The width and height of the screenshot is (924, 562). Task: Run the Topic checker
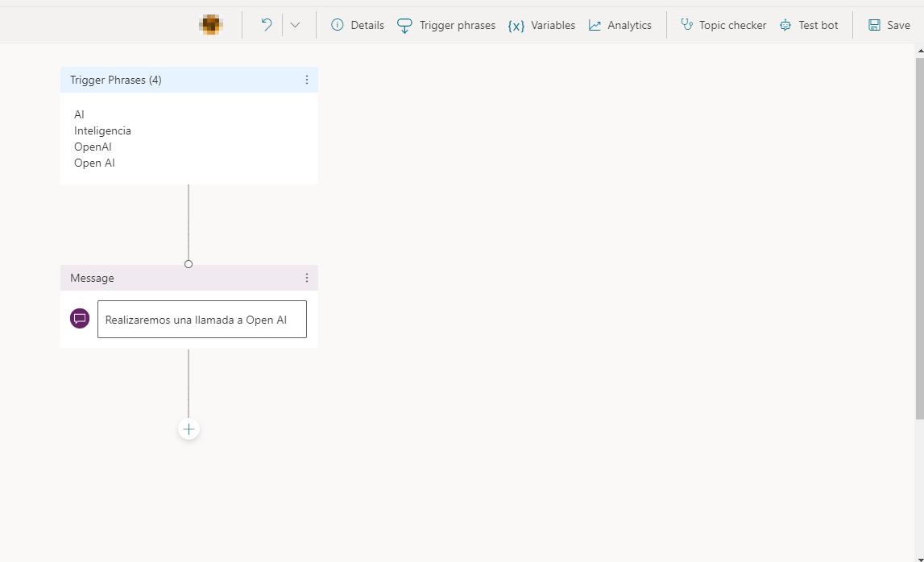(723, 25)
